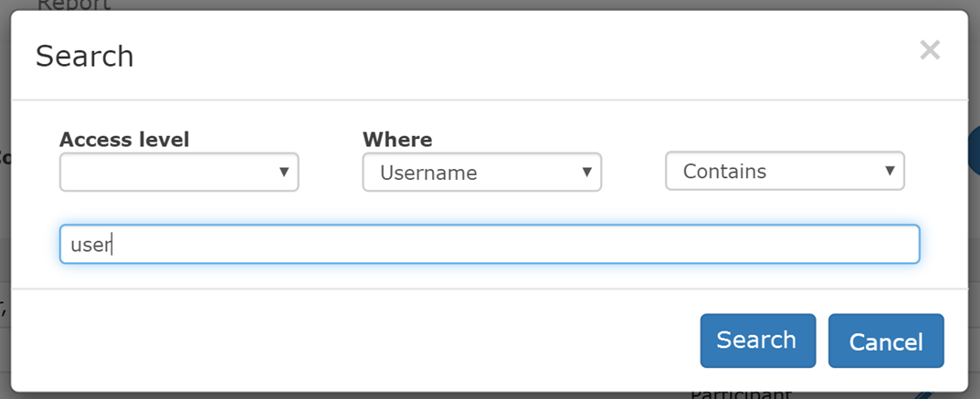This screenshot has height=399, width=980.
Task: Cancel the search dialog
Action: point(885,341)
